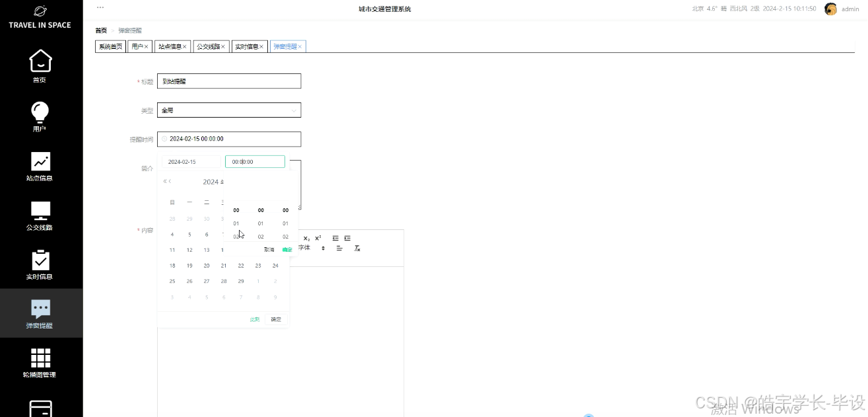Click 取消 in the time picker
Viewport: 868px width, 417px height.
pos(269,250)
